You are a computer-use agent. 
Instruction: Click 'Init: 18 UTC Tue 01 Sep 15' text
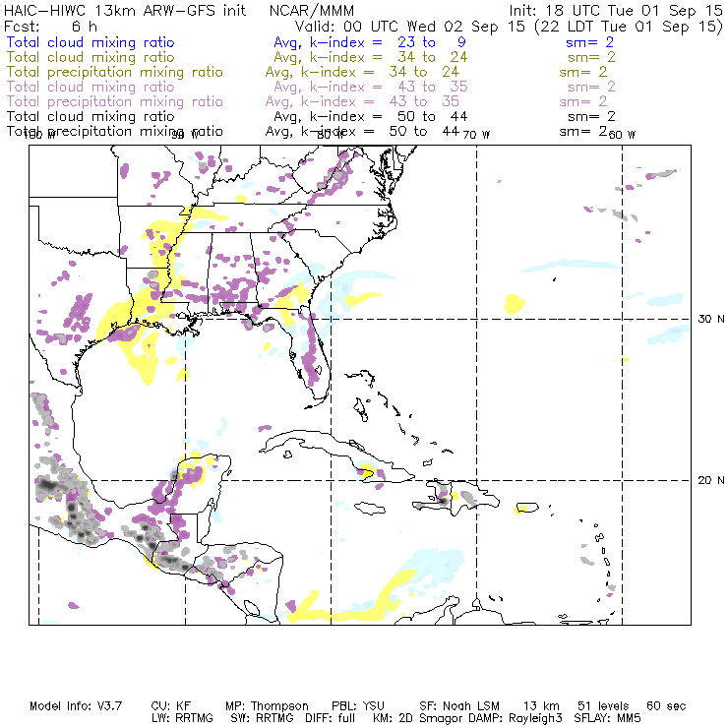pyautogui.click(x=616, y=10)
